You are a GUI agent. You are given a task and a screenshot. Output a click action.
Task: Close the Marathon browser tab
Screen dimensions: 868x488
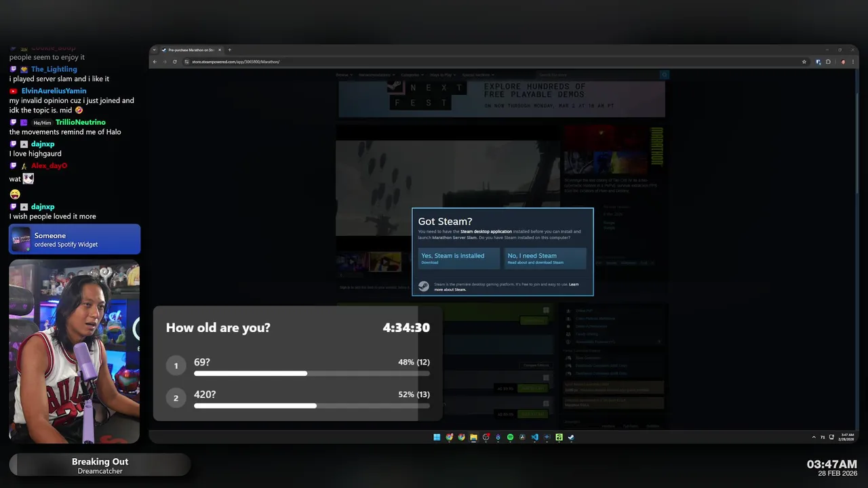[x=220, y=49]
